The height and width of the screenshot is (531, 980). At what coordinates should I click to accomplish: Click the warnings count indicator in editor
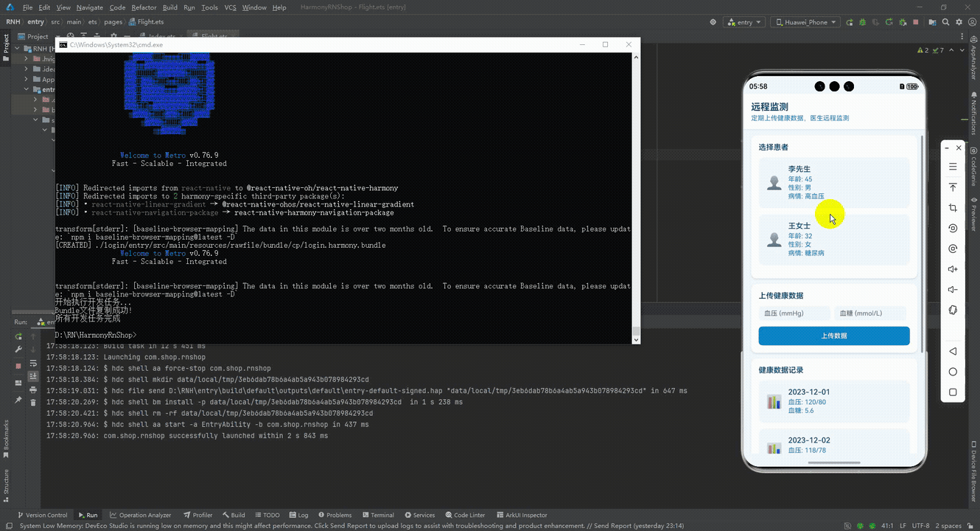point(922,51)
